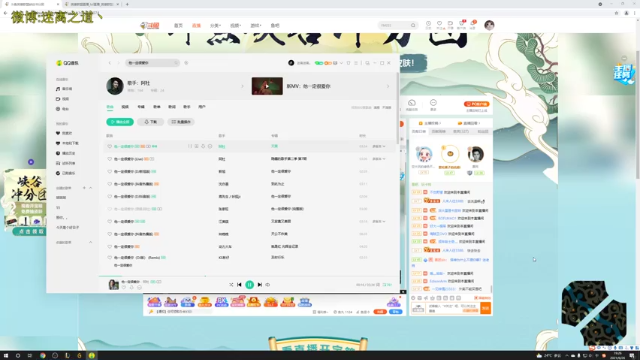Go to the previous track
640x360 pixels.
click(x=239, y=284)
